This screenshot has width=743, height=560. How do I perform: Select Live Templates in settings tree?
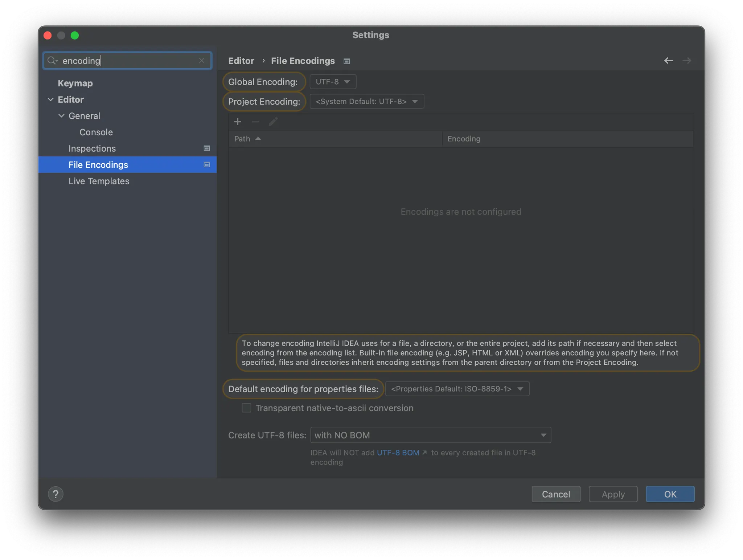99,181
